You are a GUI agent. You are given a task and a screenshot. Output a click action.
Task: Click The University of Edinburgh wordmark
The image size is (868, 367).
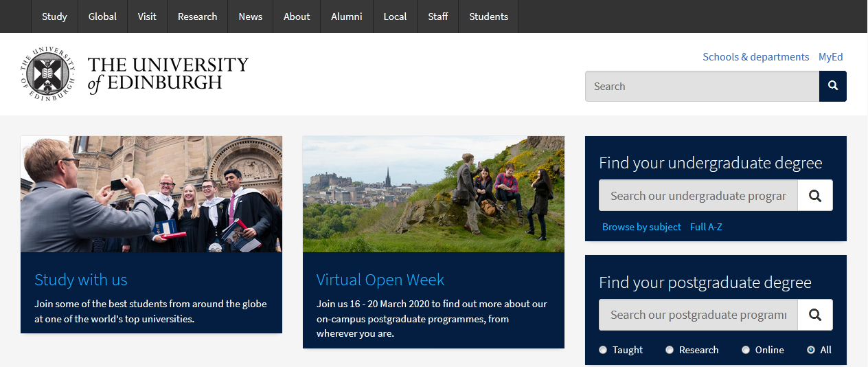(x=168, y=74)
